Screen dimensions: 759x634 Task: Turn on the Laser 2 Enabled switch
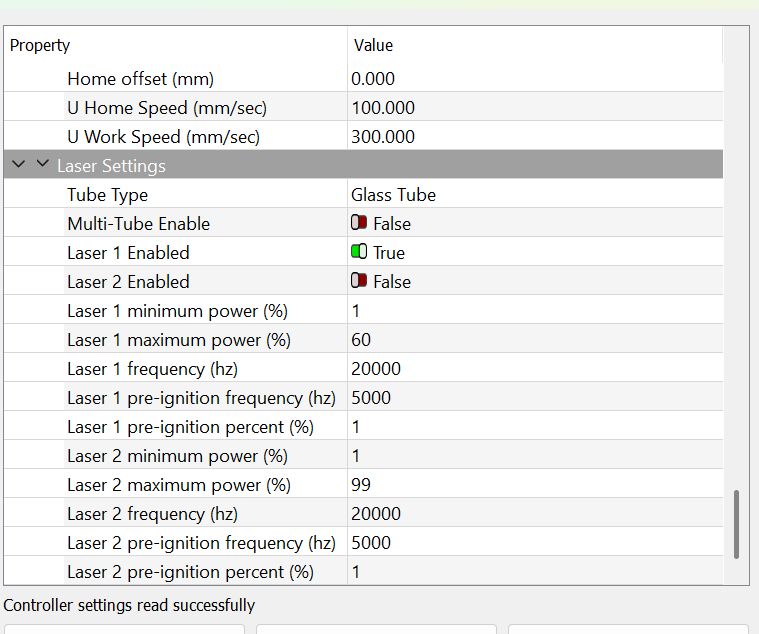tap(359, 281)
